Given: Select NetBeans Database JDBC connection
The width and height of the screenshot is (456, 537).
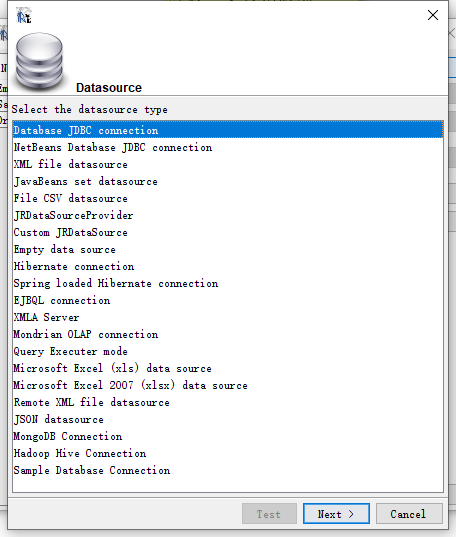Looking at the screenshot, I should (228, 148).
